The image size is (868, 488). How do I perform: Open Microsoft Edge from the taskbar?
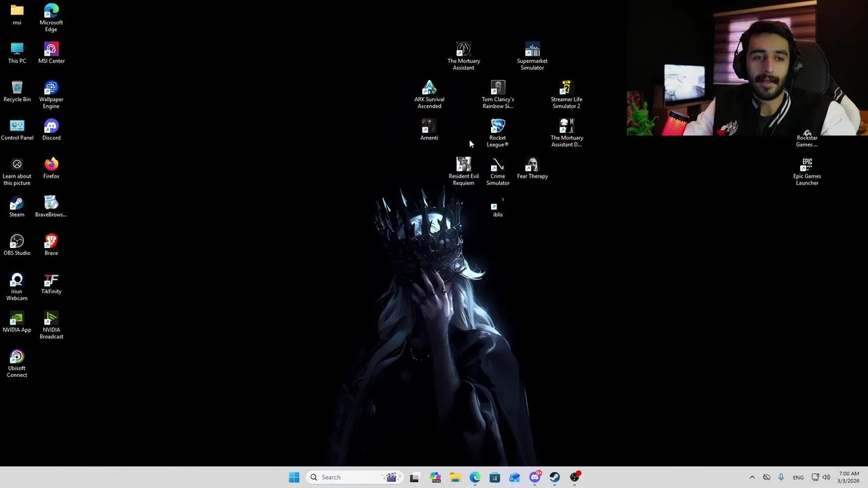(475, 477)
